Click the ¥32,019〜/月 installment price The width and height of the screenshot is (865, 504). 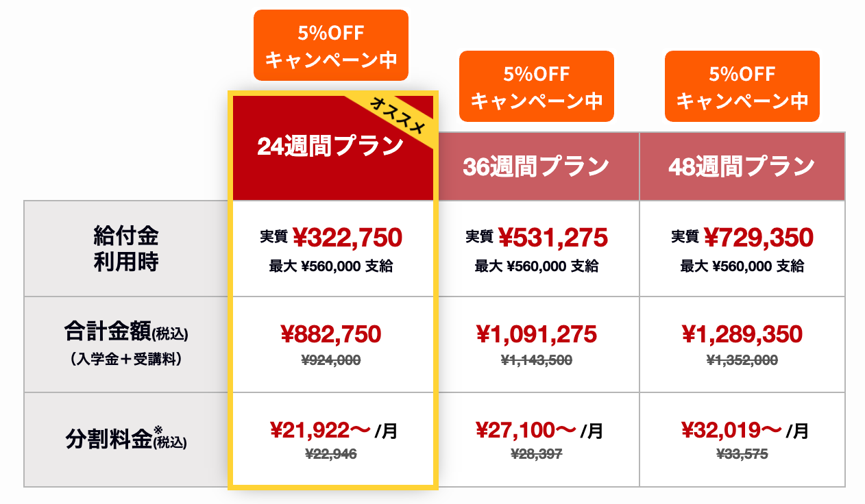[x=745, y=430]
